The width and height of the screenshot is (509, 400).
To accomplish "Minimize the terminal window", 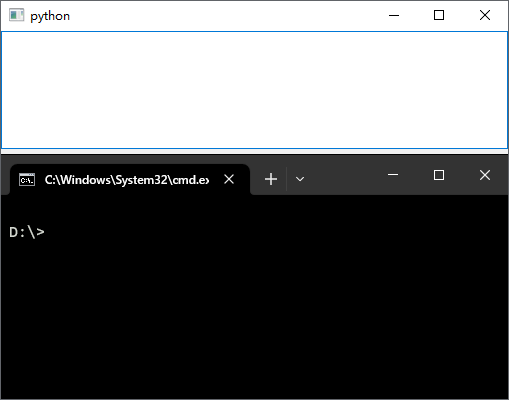I will (x=393, y=175).
